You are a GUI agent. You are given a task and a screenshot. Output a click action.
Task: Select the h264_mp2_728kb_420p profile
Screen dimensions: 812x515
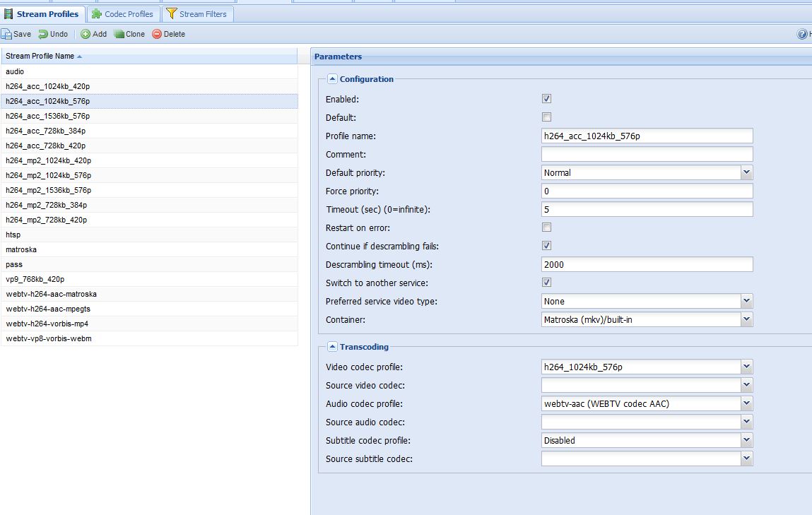tap(149, 220)
